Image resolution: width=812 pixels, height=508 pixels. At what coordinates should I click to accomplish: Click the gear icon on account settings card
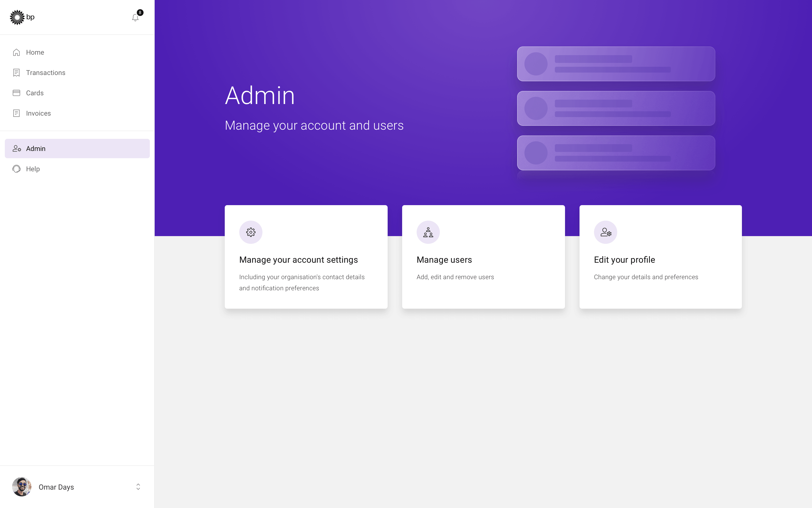coord(251,232)
